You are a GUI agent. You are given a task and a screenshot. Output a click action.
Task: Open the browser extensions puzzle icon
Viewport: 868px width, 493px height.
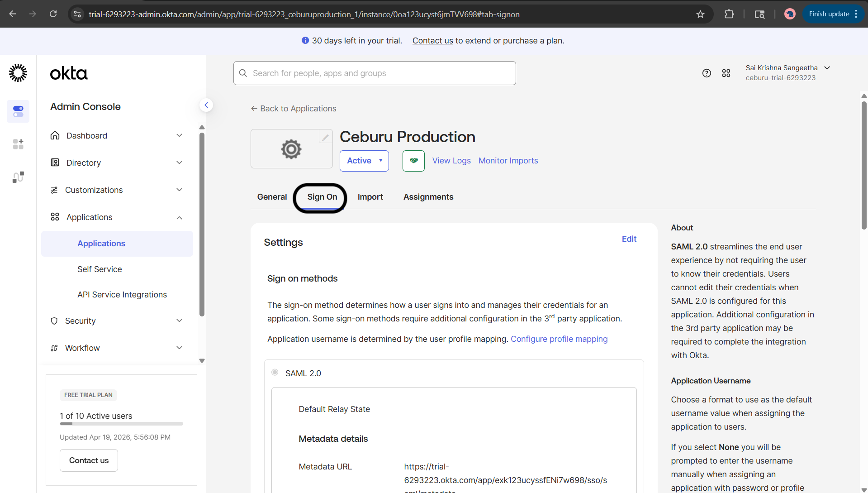pos(729,14)
